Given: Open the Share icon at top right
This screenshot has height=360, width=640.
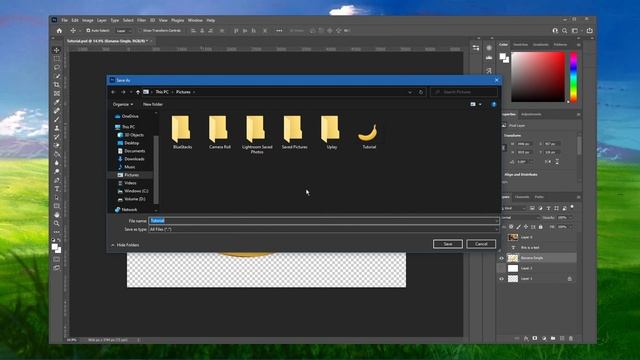Looking at the screenshot, I should 589,31.
